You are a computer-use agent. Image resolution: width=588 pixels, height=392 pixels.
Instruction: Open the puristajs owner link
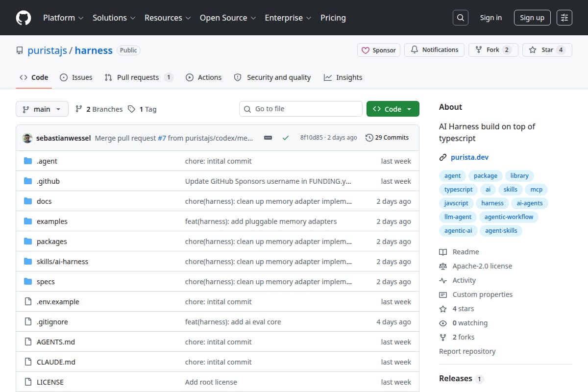click(47, 50)
